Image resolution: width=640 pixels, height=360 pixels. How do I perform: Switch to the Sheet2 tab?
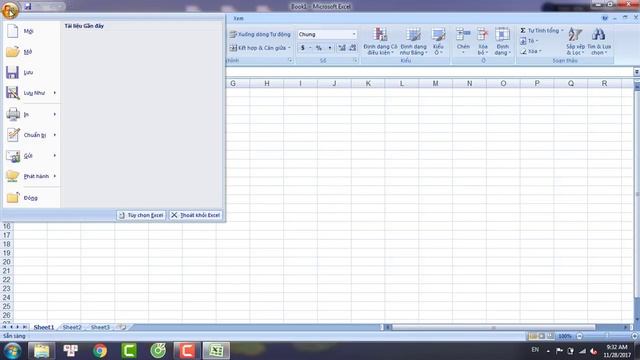coord(72,327)
